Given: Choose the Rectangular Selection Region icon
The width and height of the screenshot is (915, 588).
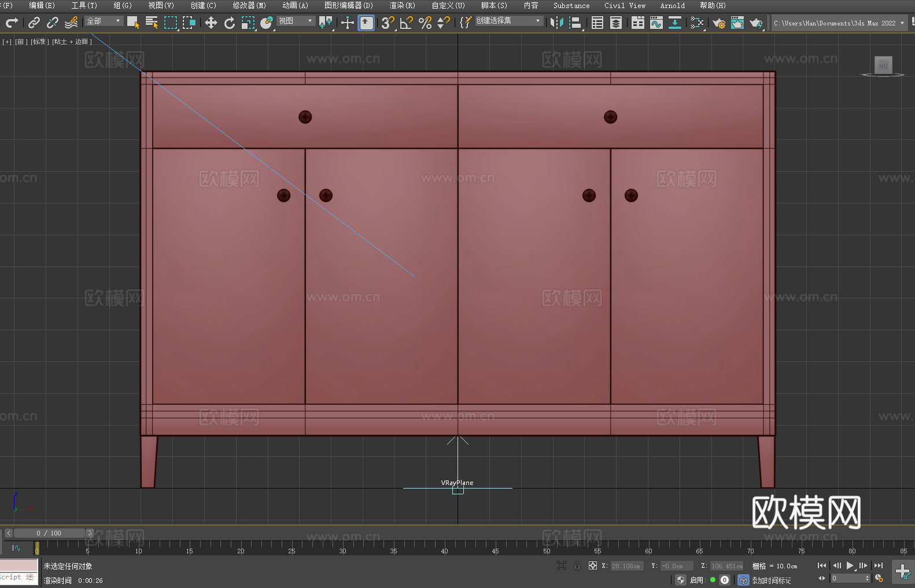Looking at the screenshot, I should tap(171, 23).
